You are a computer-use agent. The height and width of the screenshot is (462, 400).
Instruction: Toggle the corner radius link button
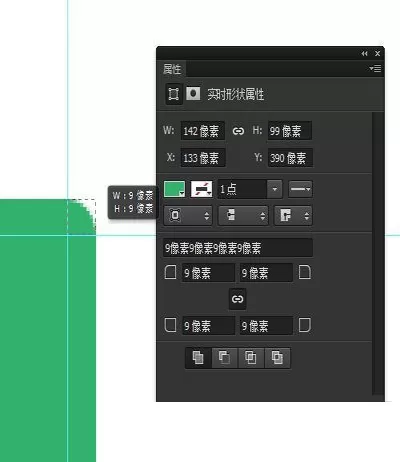coord(237,299)
